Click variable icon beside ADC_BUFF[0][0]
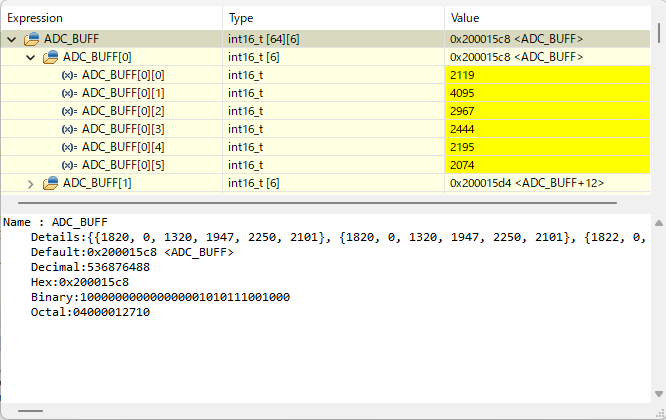This screenshot has width=666, height=420. click(x=69, y=76)
